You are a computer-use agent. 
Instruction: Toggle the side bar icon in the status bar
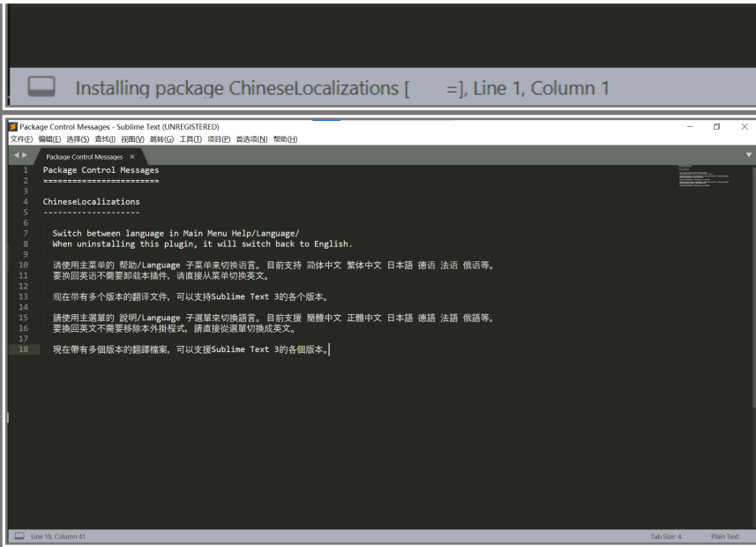click(x=19, y=536)
